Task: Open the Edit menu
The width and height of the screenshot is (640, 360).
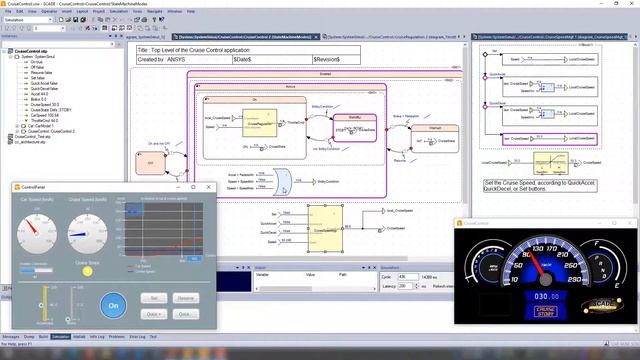Action: point(20,11)
